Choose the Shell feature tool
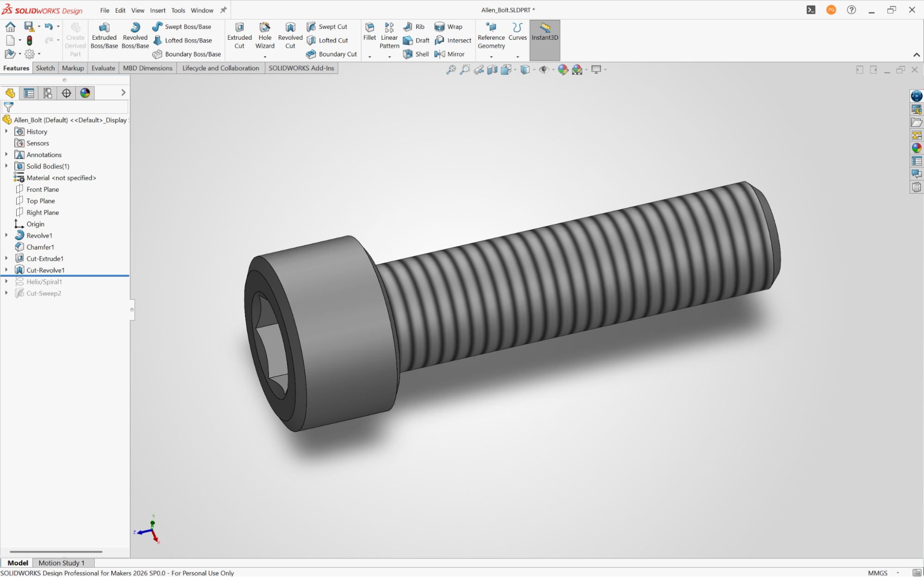 (416, 54)
